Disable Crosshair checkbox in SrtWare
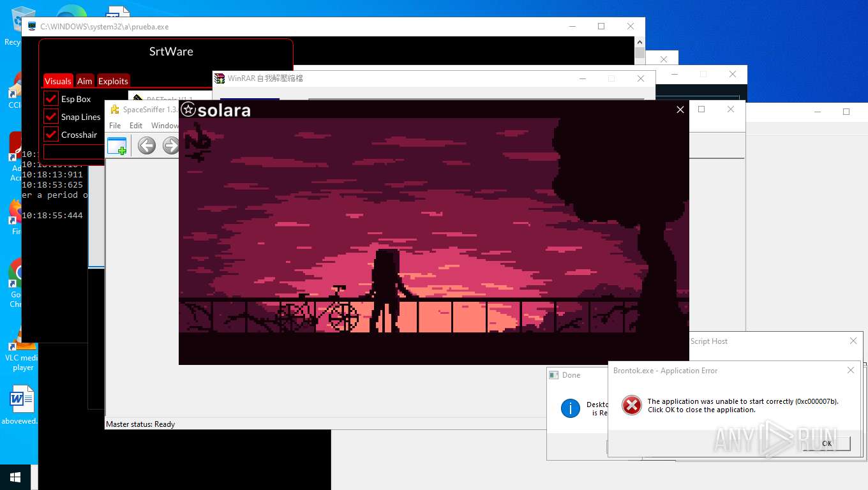The image size is (868, 490). pos(51,135)
